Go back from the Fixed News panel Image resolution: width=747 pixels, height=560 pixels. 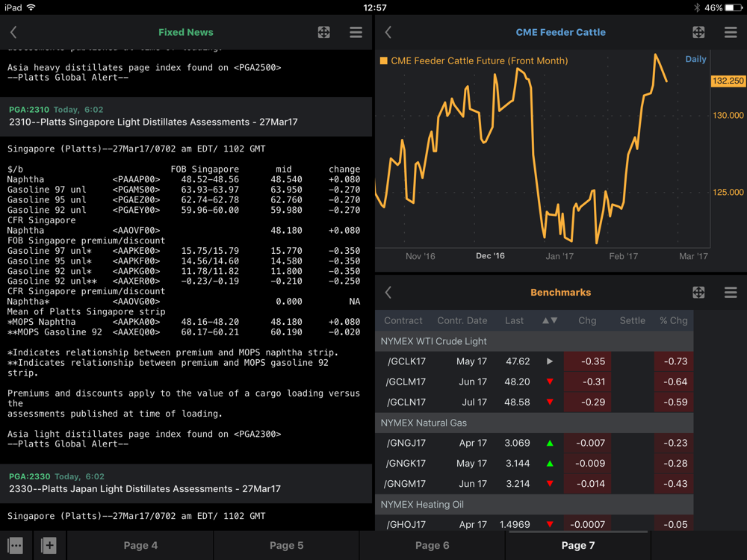pos(13,32)
